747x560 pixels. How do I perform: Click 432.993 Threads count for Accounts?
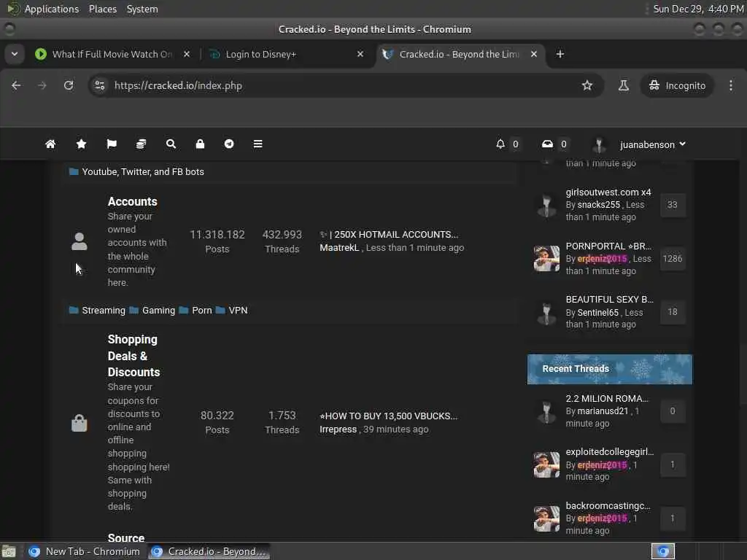coord(282,241)
